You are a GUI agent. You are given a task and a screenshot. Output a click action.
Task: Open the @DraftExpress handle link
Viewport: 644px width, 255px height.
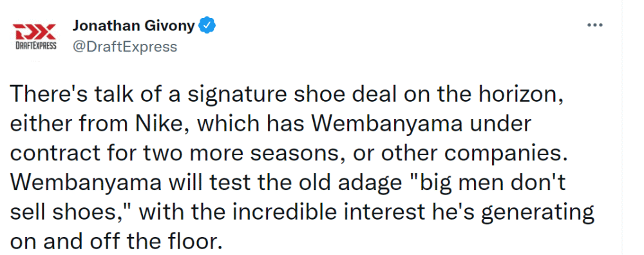tap(125, 47)
